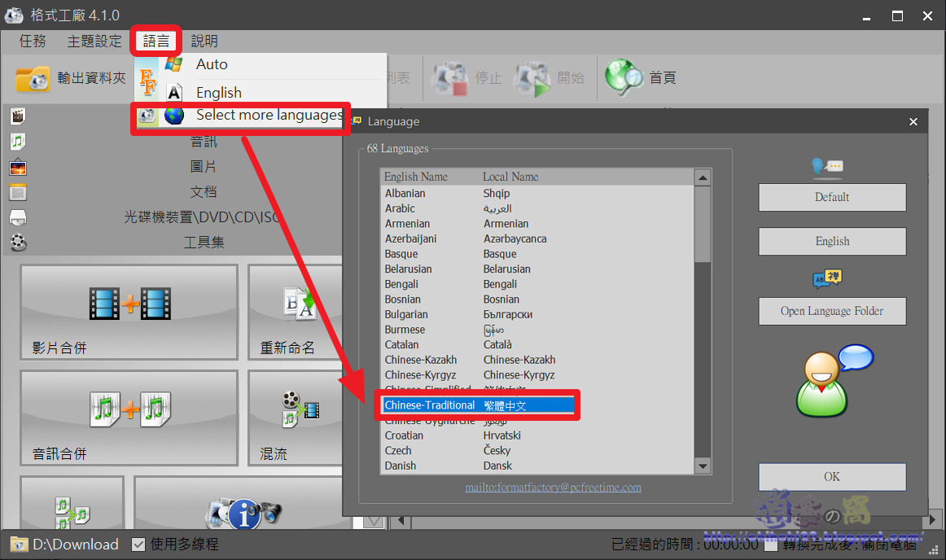Open the 任務 task menu
Viewport: 946px width, 560px height.
33,41
